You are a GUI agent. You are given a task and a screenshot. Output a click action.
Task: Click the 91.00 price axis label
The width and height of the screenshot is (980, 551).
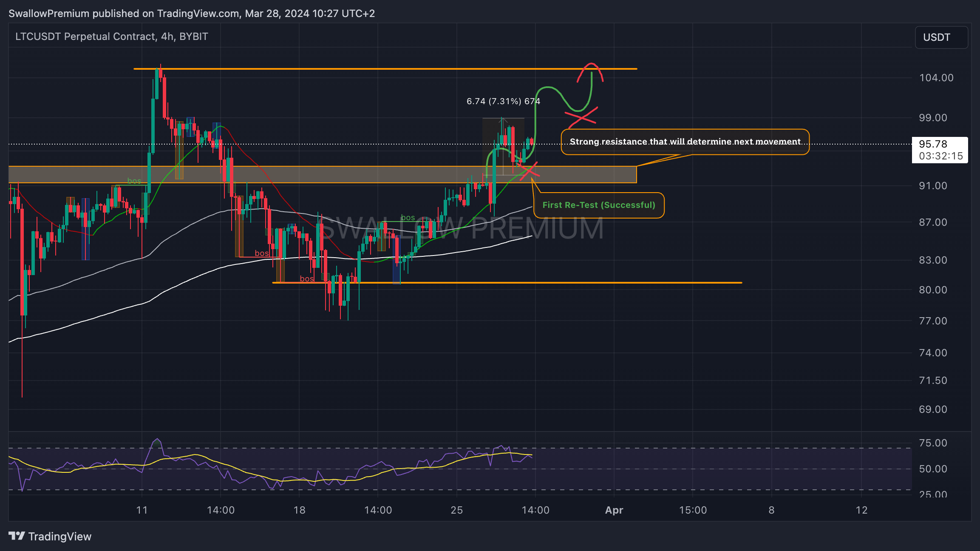[x=933, y=186]
